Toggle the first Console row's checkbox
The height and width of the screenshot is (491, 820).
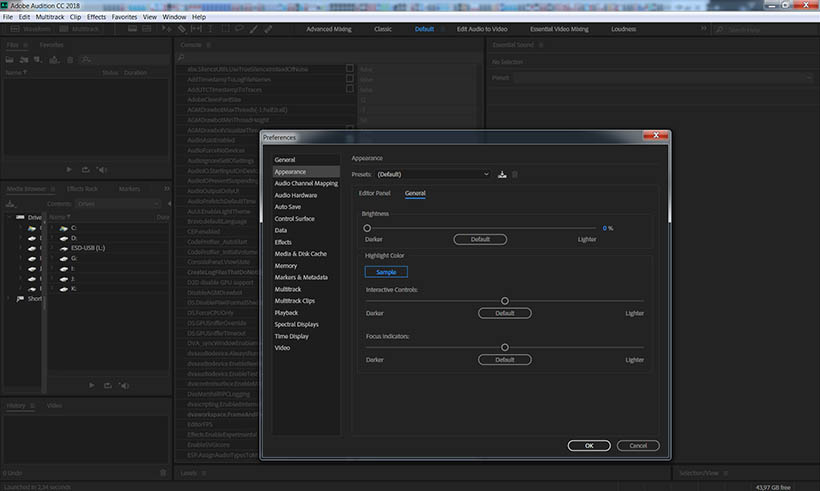click(350, 68)
